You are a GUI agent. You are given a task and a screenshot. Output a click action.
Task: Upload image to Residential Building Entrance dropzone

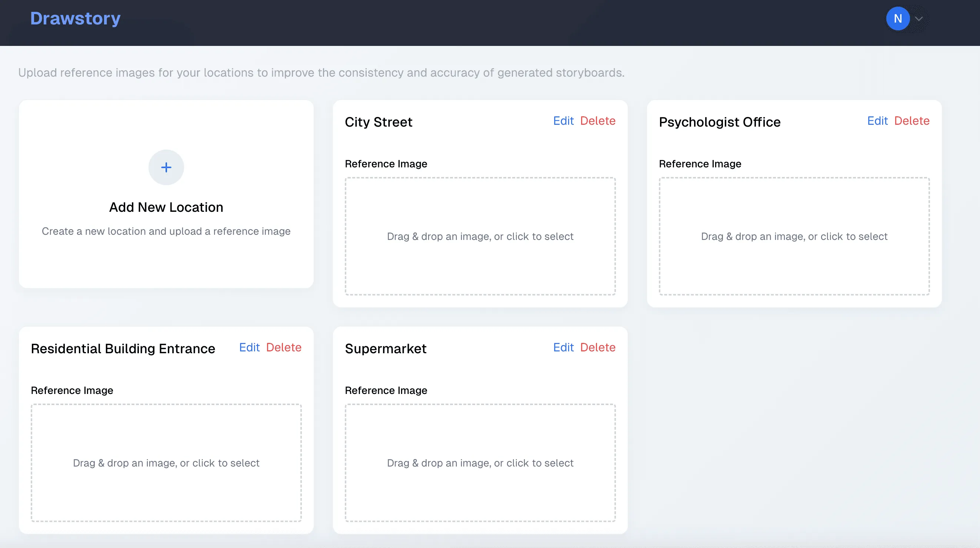(x=166, y=463)
